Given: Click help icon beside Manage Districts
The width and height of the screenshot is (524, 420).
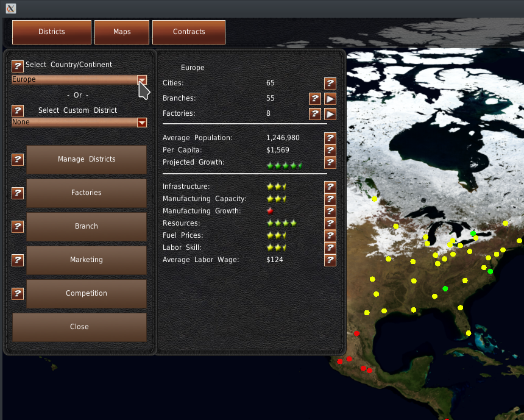Looking at the screenshot, I should tap(18, 159).
